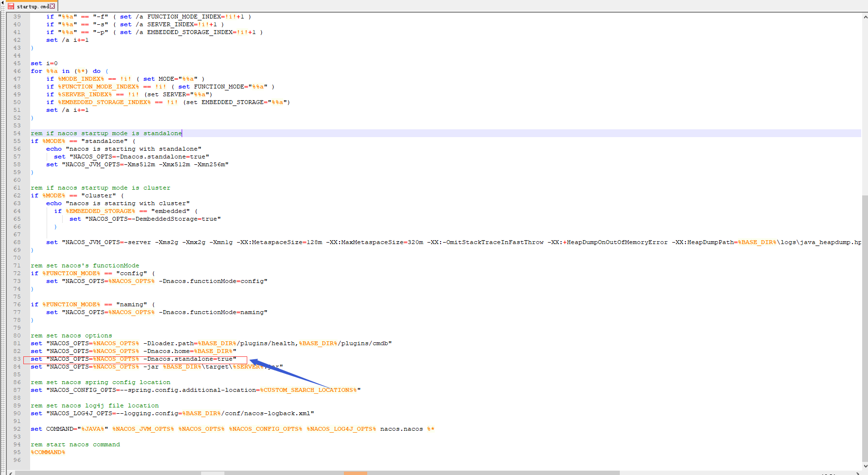Click the vertical scrollbar up arrow
868x475 pixels.
coord(865,17)
